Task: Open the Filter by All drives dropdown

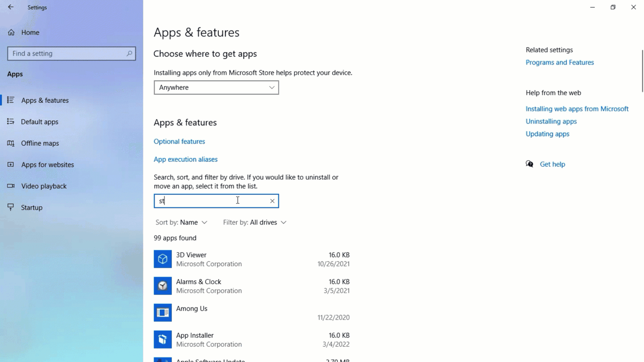Action: point(255,222)
